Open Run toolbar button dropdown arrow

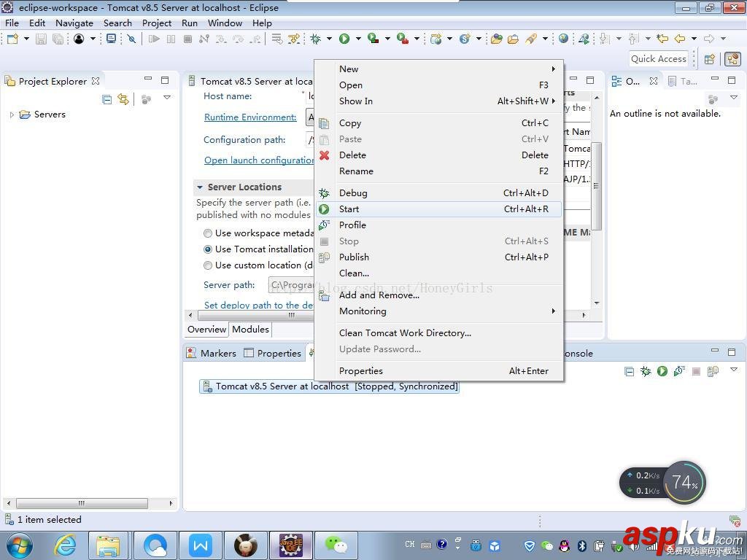coord(357,39)
